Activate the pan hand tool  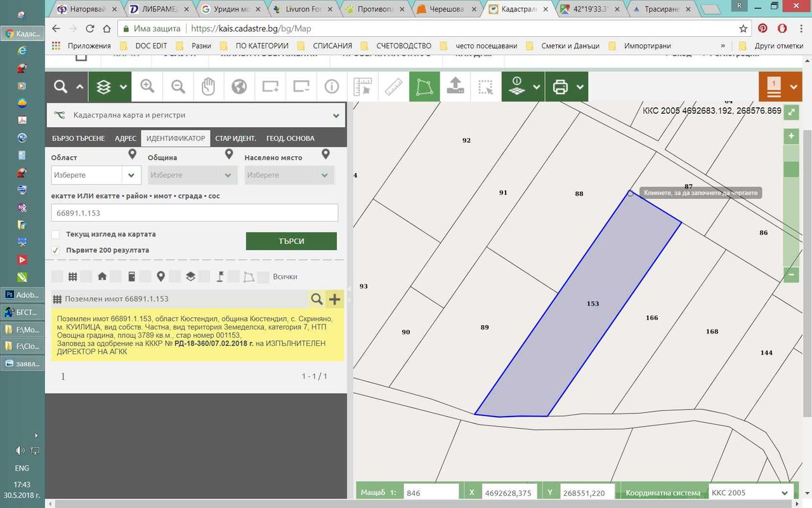tap(209, 87)
